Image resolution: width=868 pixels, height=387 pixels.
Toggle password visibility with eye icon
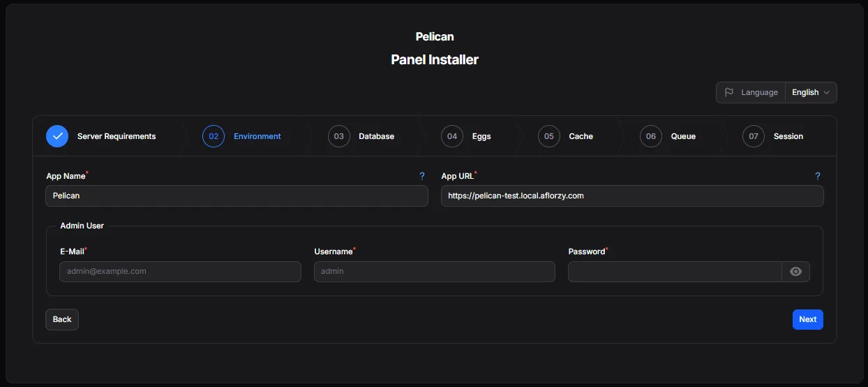coord(796,272)
